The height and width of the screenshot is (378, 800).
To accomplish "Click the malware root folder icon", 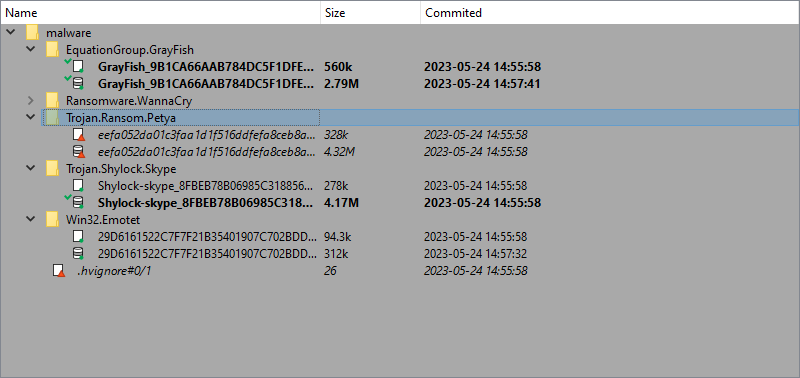I will [x=33, y=33].
